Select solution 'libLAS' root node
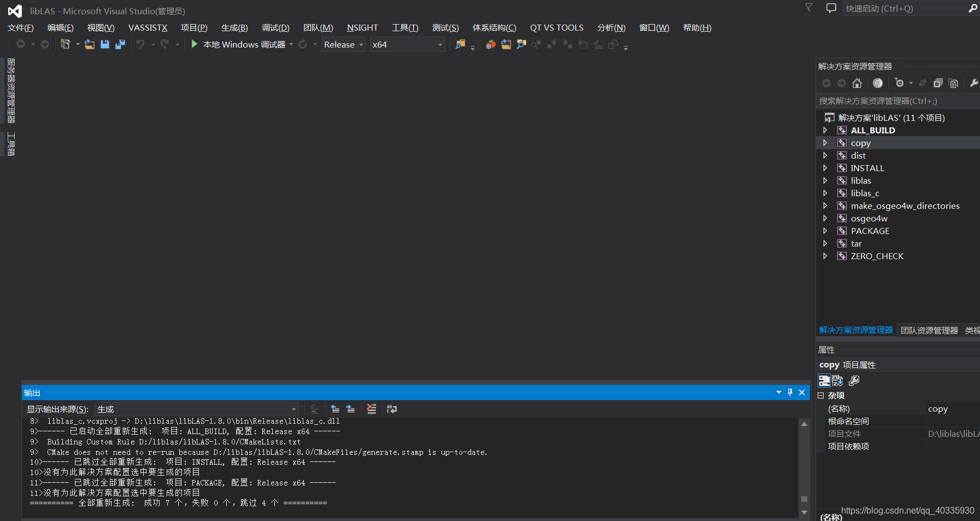980x521 pixels. (x=891, y=118)
